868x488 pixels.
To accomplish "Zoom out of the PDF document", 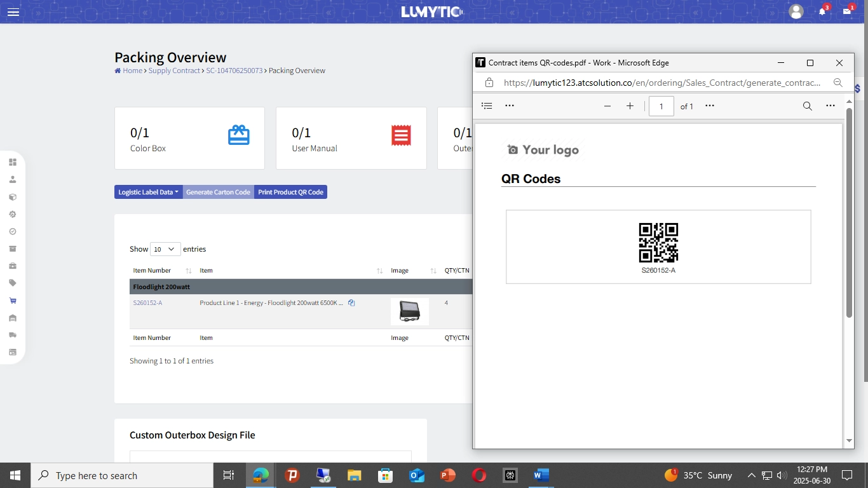I will (607, 106).
